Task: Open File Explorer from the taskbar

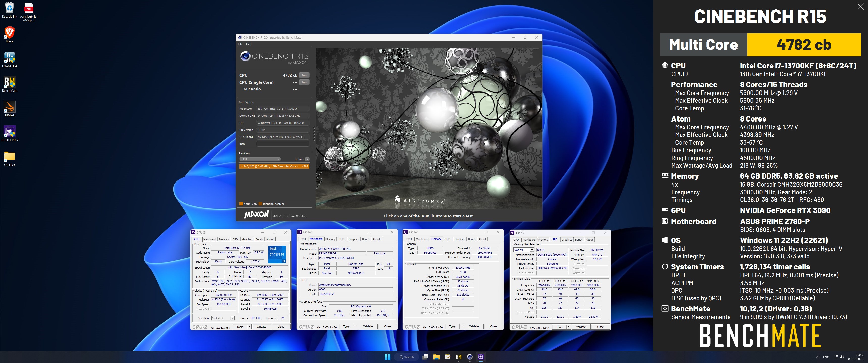Action: pos(436,357)
